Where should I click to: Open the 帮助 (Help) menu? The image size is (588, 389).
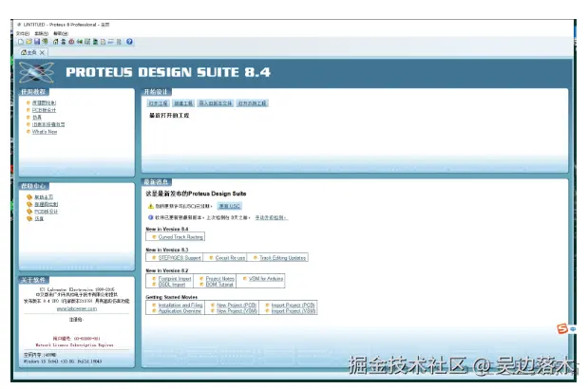coord(61,34)
